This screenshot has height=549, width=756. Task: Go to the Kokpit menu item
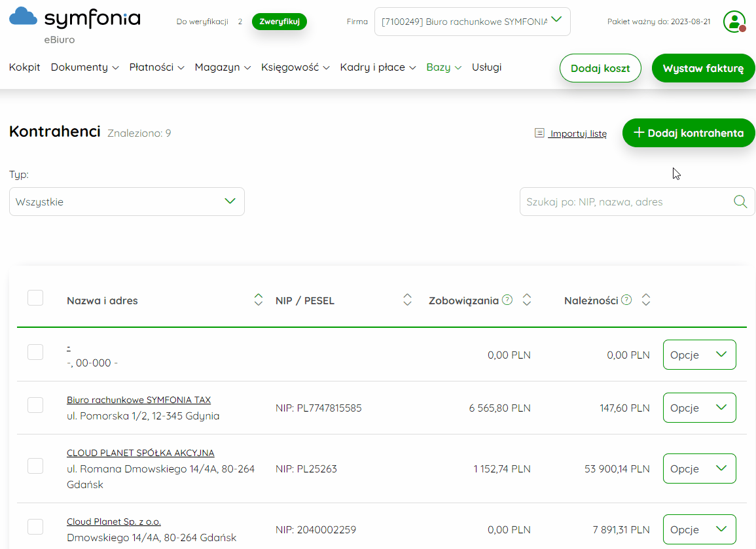click(x=24, y=67)
